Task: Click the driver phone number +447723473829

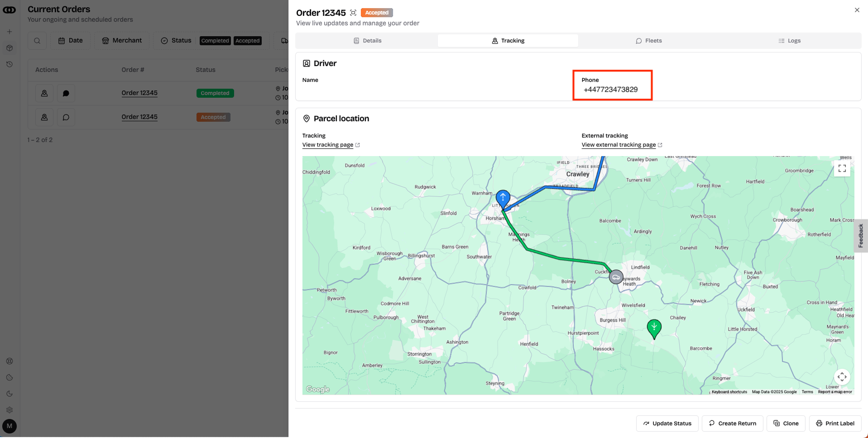Action: click(x=611, y=90)
